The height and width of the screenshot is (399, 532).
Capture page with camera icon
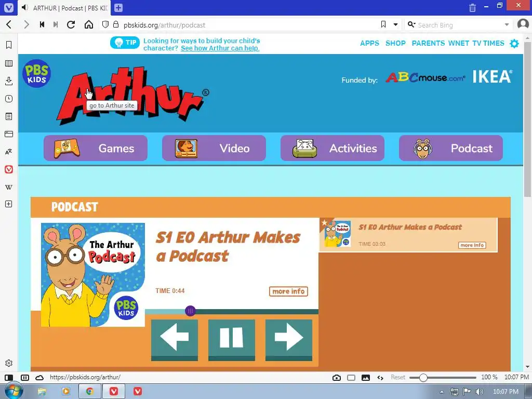point(337,377)
